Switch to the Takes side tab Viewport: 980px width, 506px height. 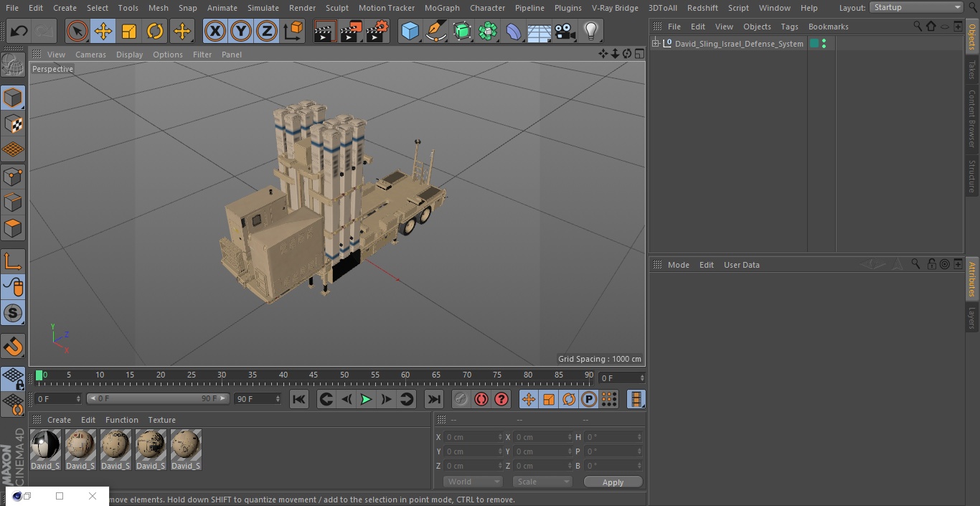point(972,70)
